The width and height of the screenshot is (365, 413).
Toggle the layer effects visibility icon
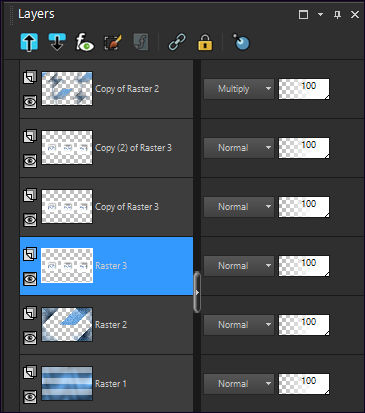(x=85, y=42)
